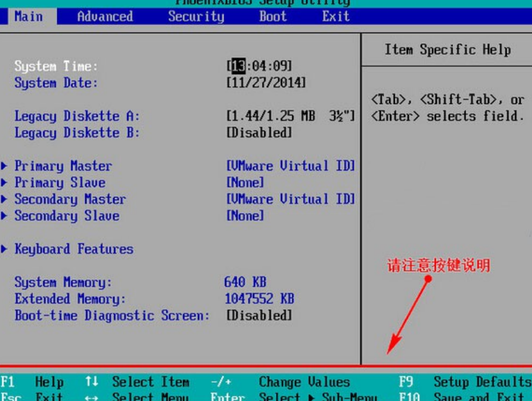The width and height of the screenshot is (532, 401).
Task: Toggle Legacy Diskette B Disabled value
Action: 259,133
